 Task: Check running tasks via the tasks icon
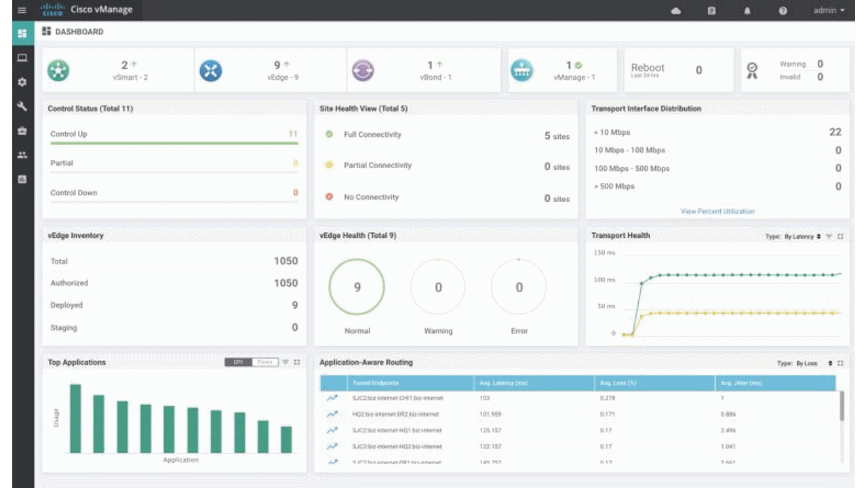711,11
